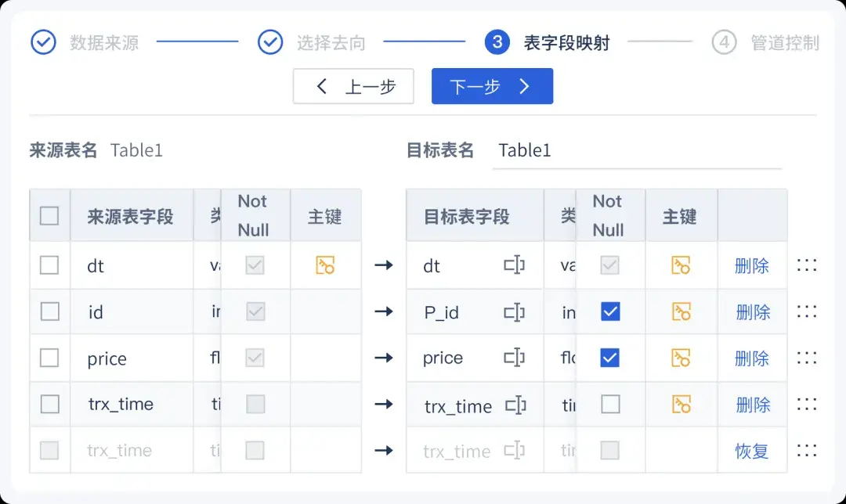Uncheck Not Null checkbox for P_id
The height and width of the screenshot is (504, 846).
click(x=610, y=311)
